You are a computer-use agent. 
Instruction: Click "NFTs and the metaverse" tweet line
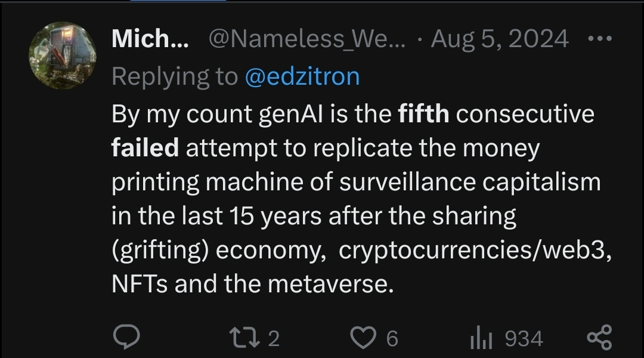pyautogui.click(x=252, y=285)
